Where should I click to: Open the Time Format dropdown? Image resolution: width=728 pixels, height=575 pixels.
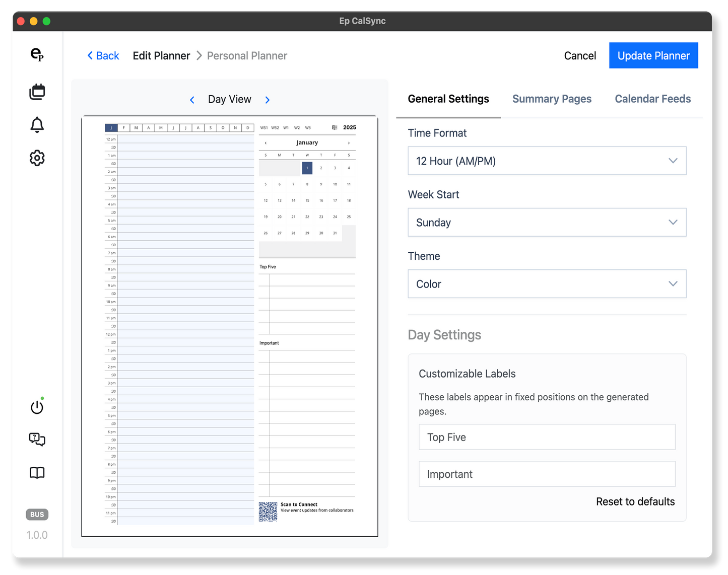[547, 161]
